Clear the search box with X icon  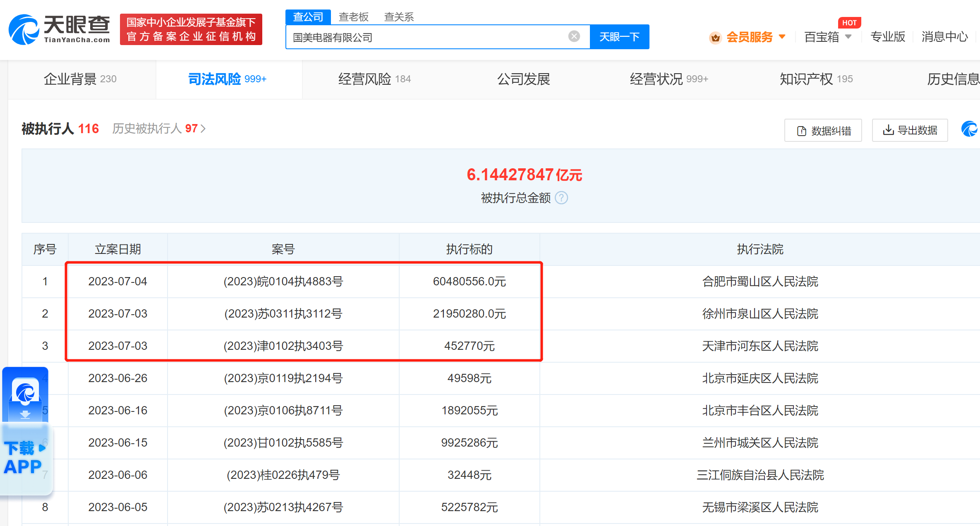pos(574,36)
